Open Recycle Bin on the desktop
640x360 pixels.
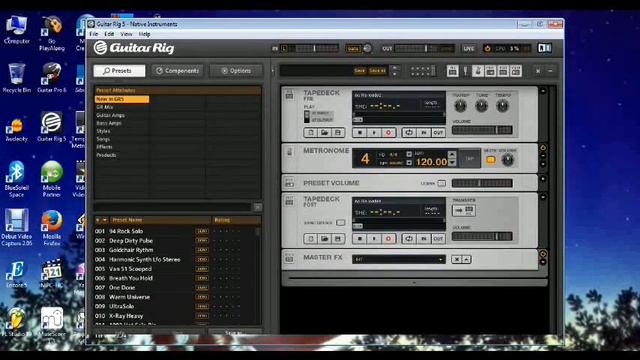tap(16, 78)
